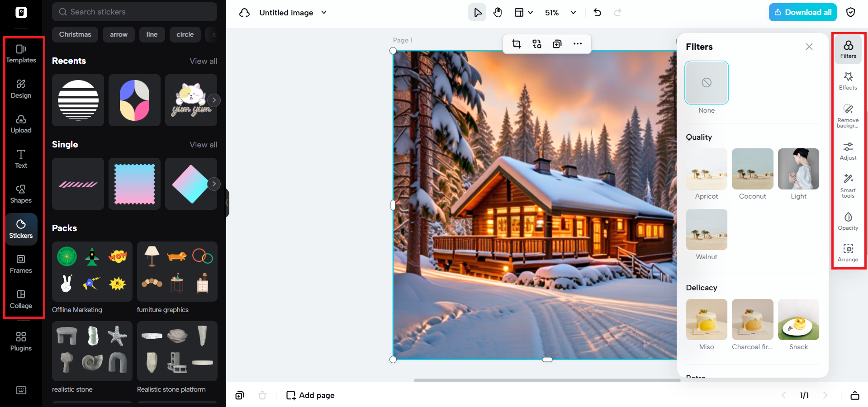
Task: Open the Arrange panel
Action: (x=848, y=252)
